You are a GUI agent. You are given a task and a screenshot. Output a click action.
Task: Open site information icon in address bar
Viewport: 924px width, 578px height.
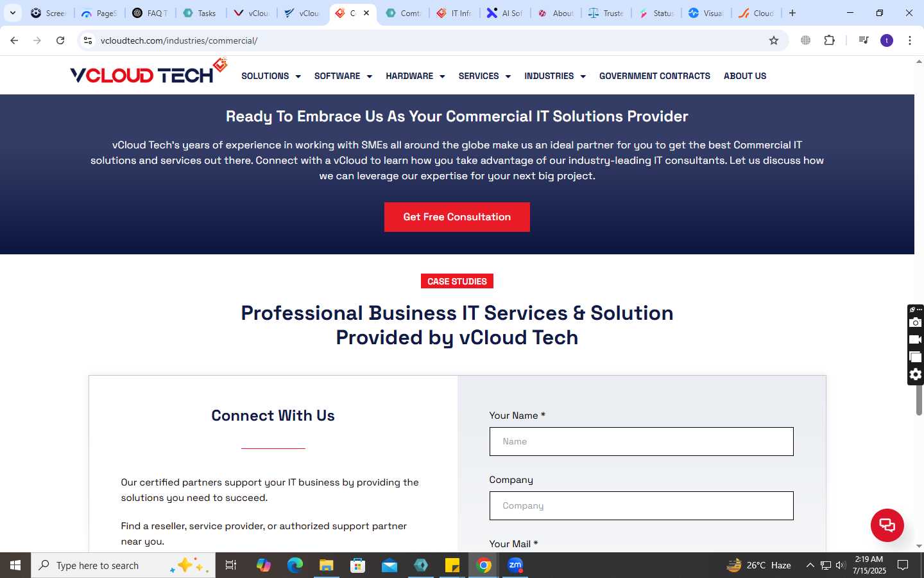(x=88, y=40)
